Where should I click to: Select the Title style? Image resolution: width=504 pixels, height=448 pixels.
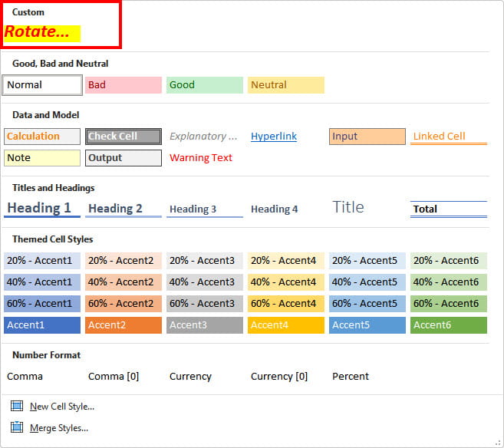(x=348, y=207)
